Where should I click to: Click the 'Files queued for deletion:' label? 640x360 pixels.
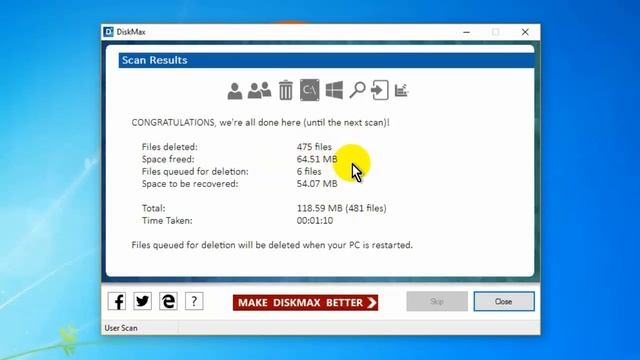click(x=195, y=171)
